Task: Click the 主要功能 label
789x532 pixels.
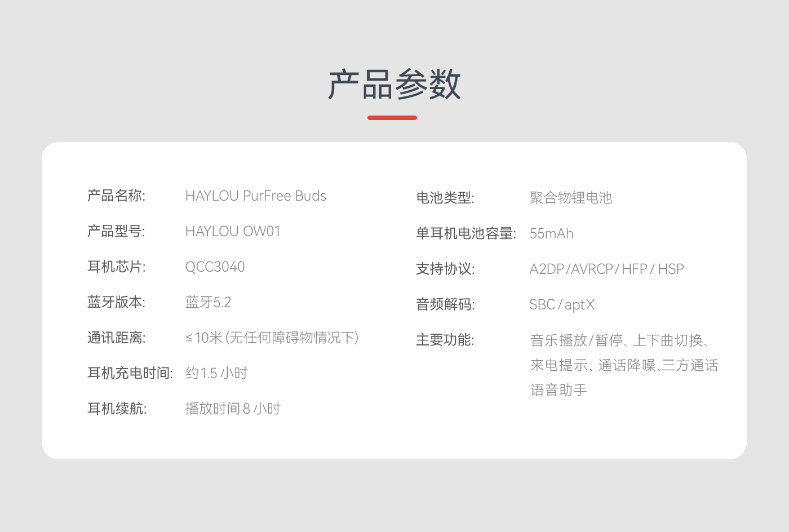Action: (x=445, y=340)
